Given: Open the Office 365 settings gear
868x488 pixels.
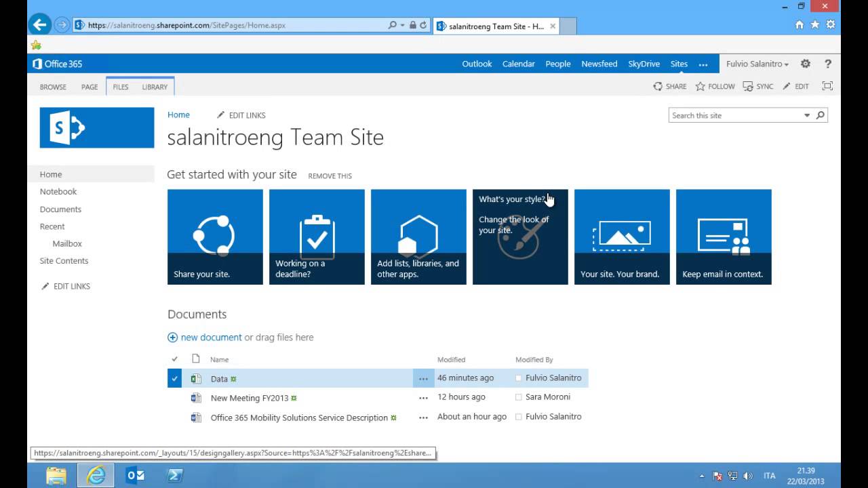Looking at the screenshot, I should [806, 64].
